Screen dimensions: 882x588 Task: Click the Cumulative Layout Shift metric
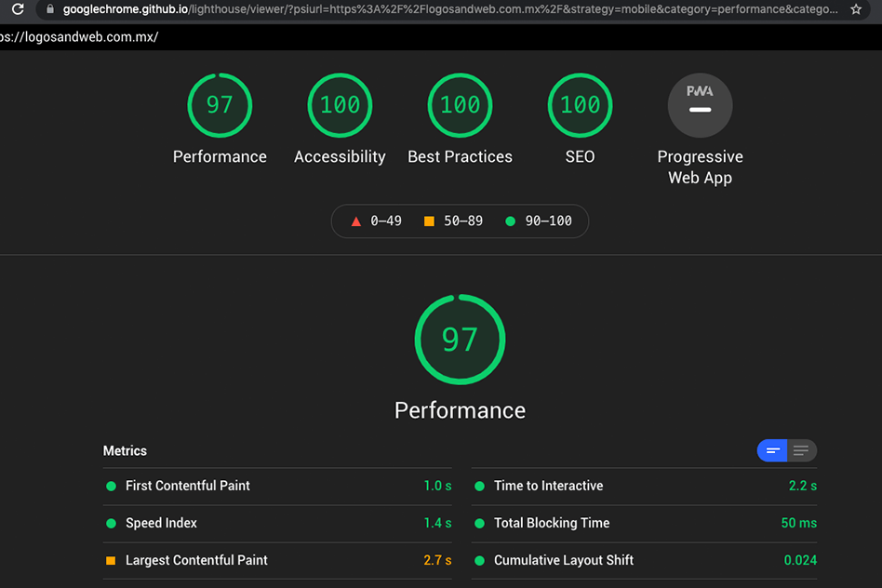coord(563,560)
